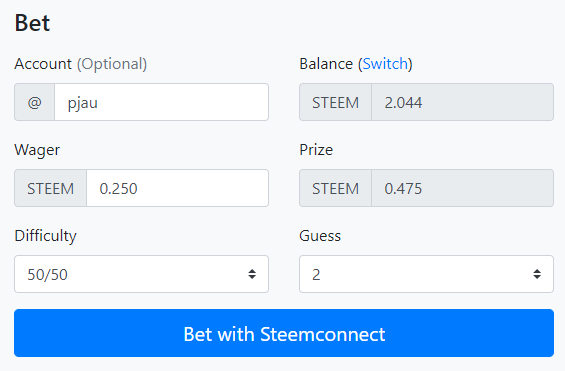Click the STEEM prefix beside Balance value
This screenshot has width=565, height=371.
tap(335, 102)
